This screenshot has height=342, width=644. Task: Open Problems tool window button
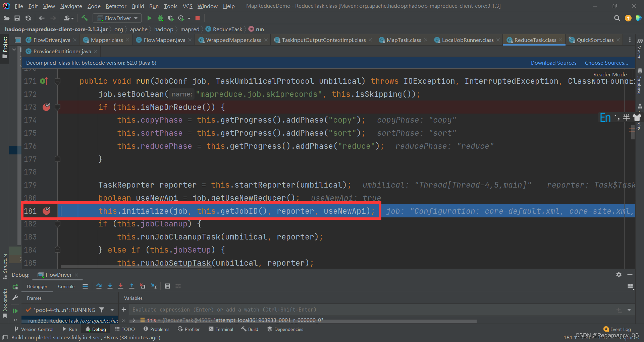point(156,329)
